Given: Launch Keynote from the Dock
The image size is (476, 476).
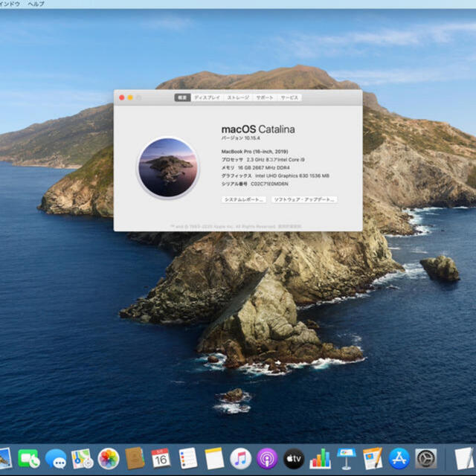Looking at the screenshot, I should (347, 458).
